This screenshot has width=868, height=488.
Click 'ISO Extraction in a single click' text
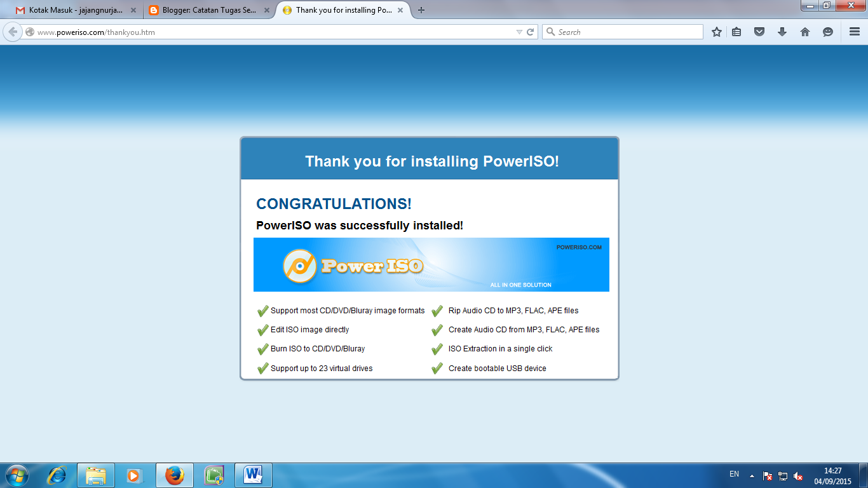(500, 349)
